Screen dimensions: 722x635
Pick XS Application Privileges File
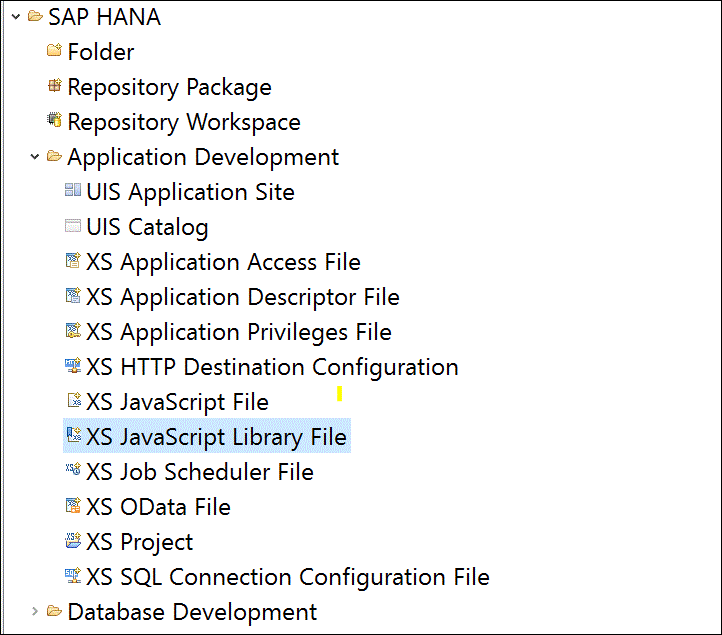point(238,332)
